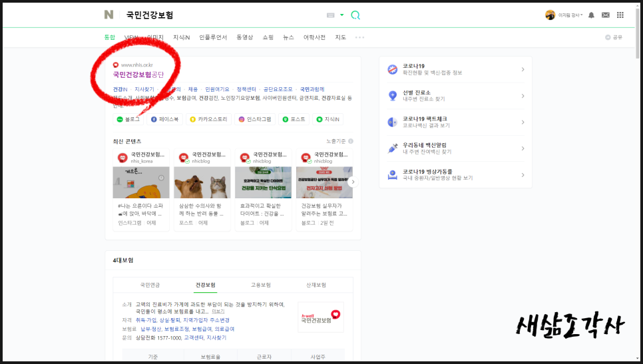Image resolution: width=643 pixels, height=364 pixels.
Task: Switch to 지식iN tab
Action: click(181, 37)
